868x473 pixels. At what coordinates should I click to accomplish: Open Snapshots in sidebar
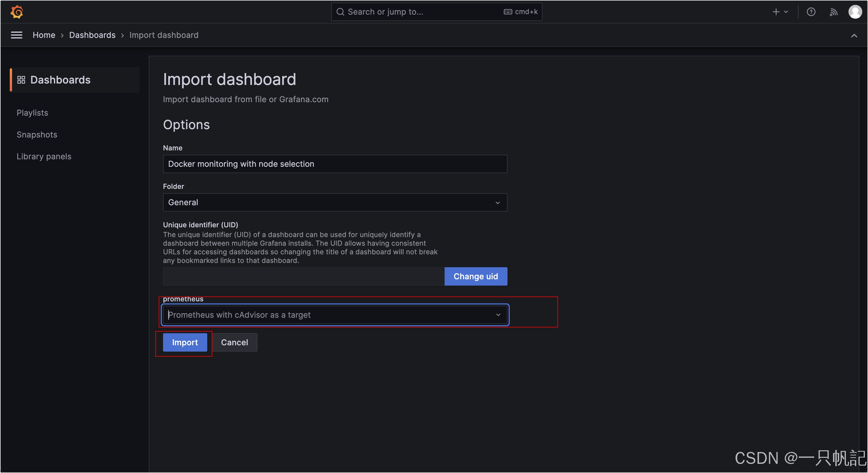pyautogui.click(x=37, y=135)
